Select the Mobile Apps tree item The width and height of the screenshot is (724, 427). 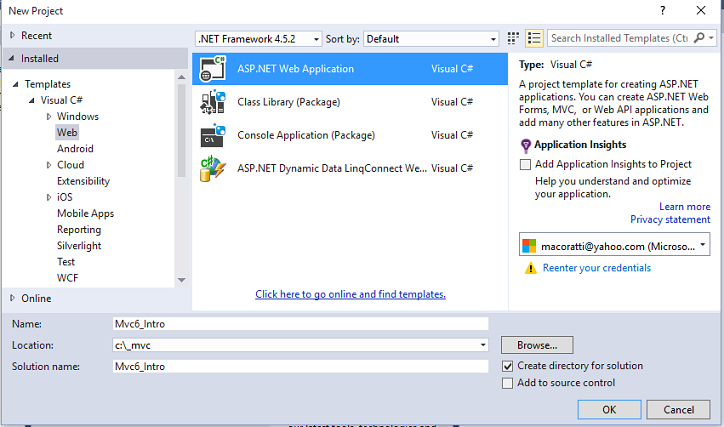(x=85, y=213)
